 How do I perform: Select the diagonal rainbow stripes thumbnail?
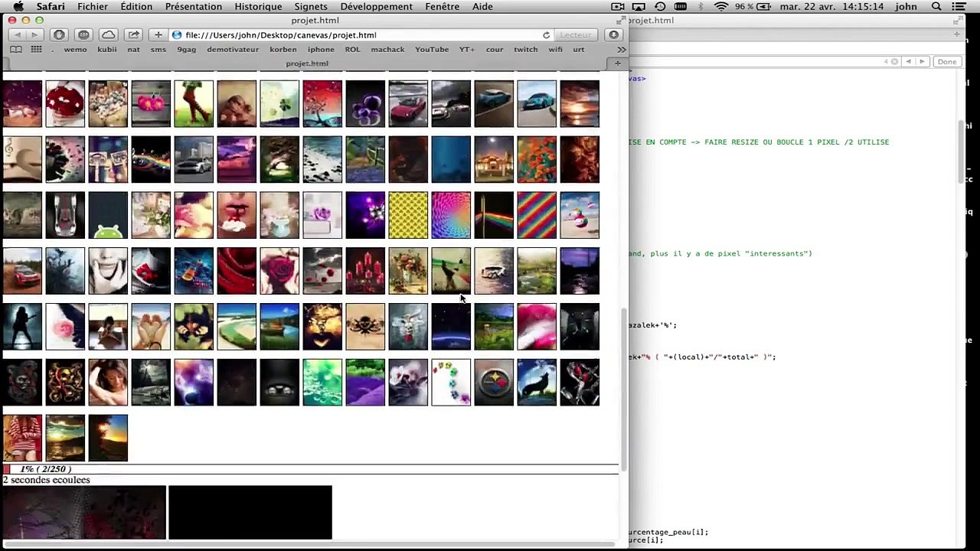point(537,215)
